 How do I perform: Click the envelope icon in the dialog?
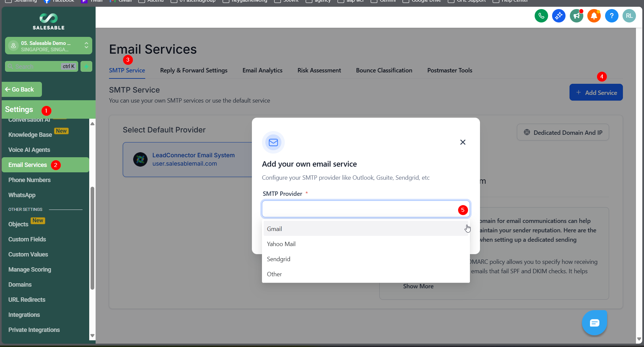[273, 142]
